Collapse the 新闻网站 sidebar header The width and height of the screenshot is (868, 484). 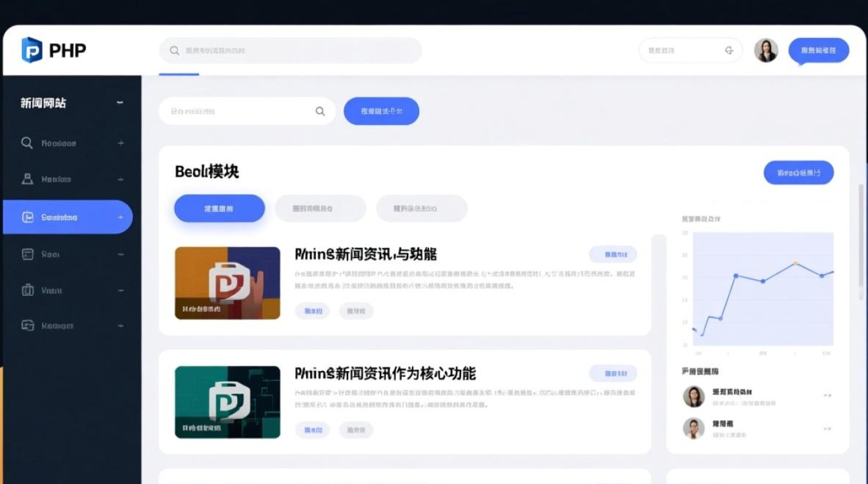click(119, 102)
